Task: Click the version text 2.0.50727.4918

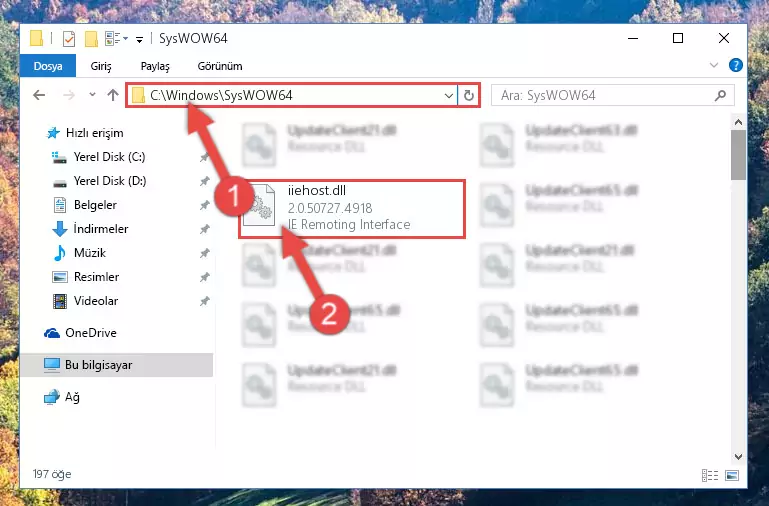Action: point(330,208)
